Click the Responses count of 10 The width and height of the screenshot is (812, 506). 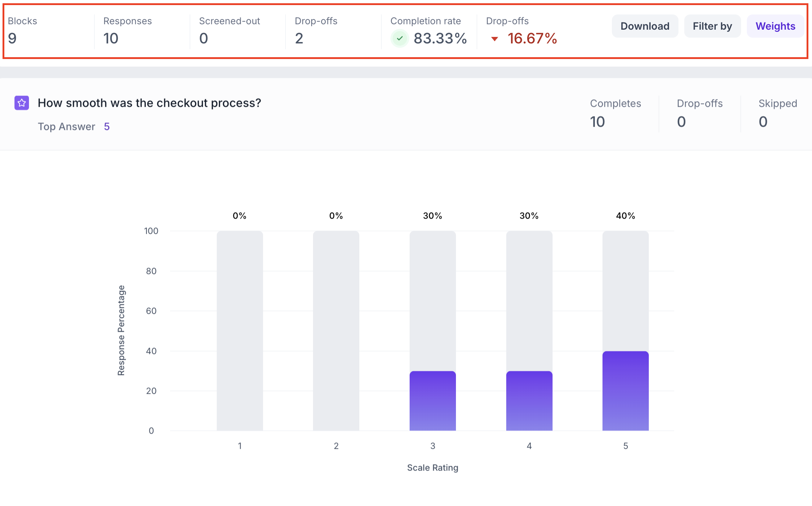(x=111, y=38)
